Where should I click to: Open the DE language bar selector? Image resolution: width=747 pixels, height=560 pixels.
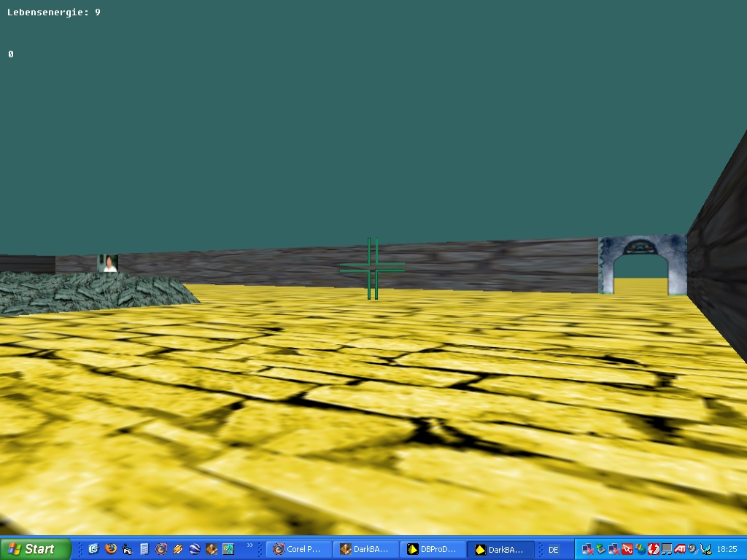(x=553, y=549)
